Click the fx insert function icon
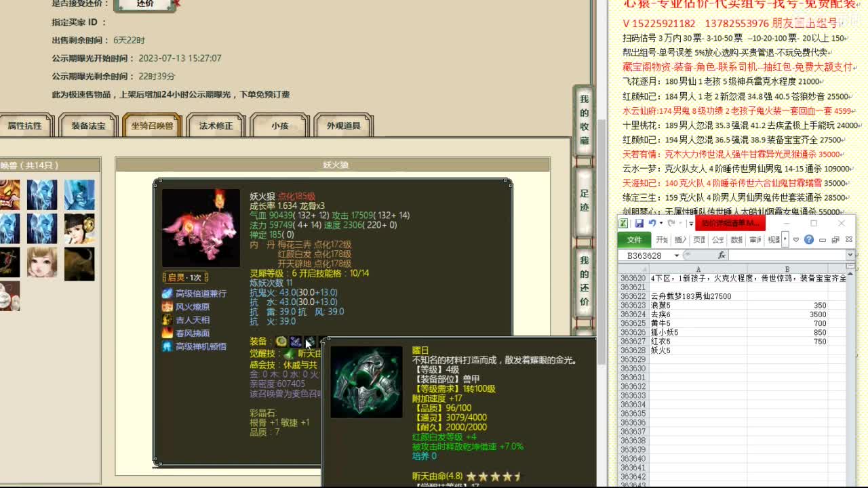This screenshot has width=868, height=488. 721,255
